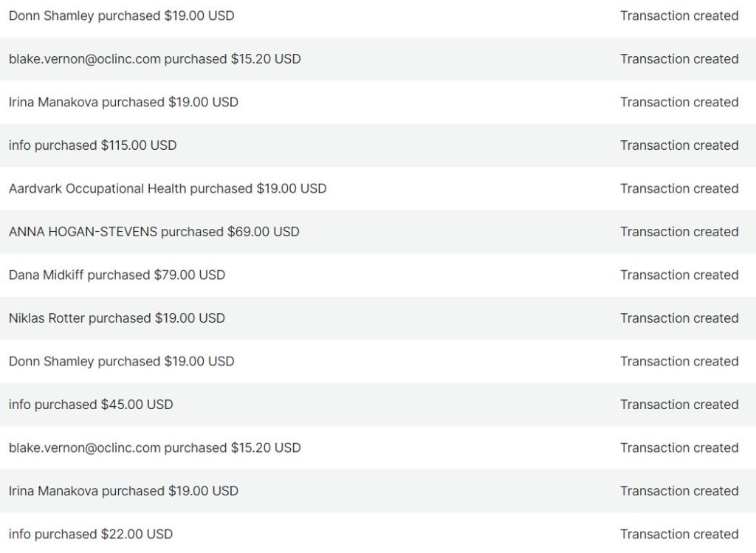
Task: Click Transaction created beside the $22.00 purchase
Action: pyautogui.click(x=678, y=534)
